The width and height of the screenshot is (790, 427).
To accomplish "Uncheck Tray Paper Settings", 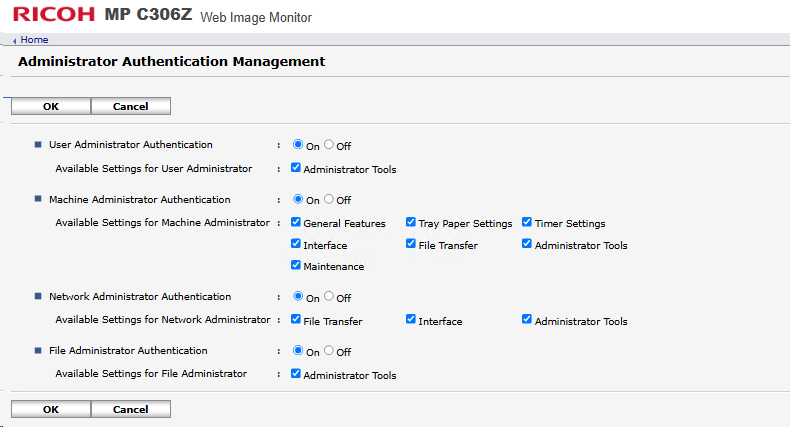I will 411,222.
